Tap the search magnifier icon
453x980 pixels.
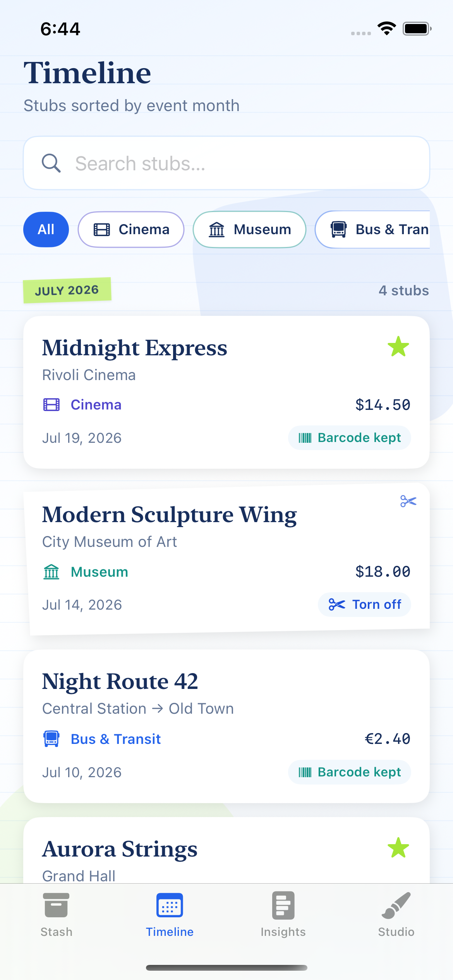pyautogui.click(x=51, y=163)
